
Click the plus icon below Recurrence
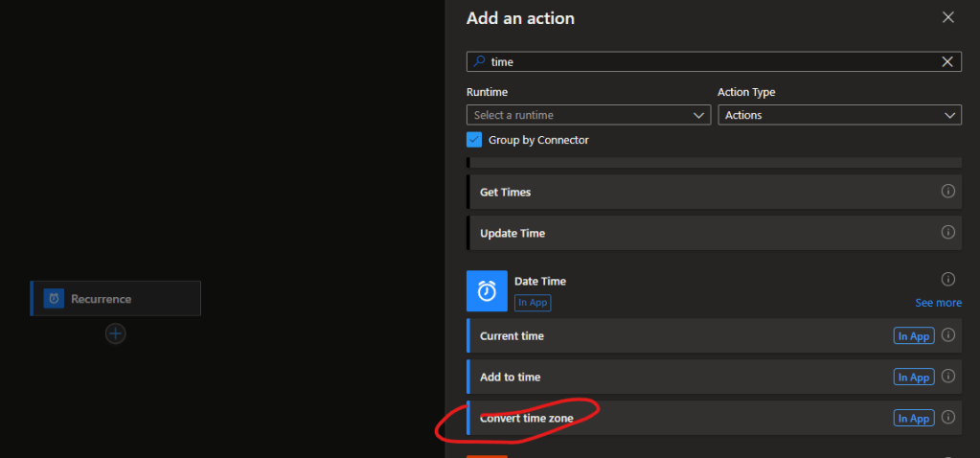pyautogui.click(x=116, y=333)
